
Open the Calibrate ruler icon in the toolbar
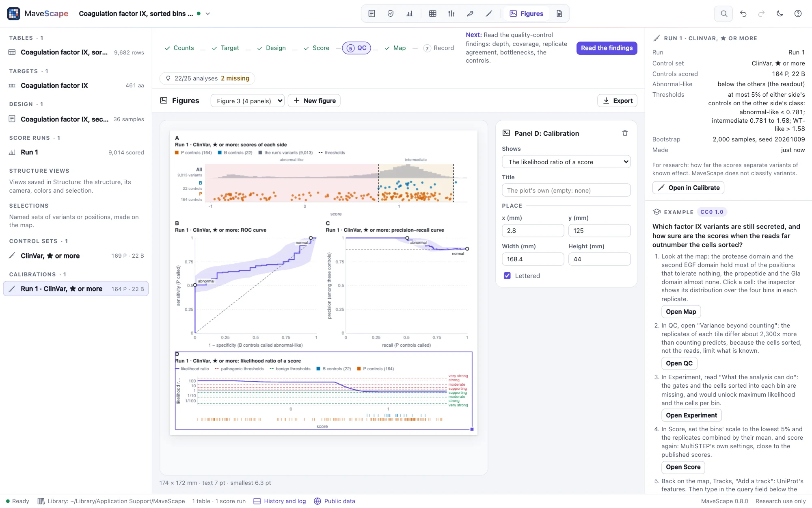pos(489,13)
